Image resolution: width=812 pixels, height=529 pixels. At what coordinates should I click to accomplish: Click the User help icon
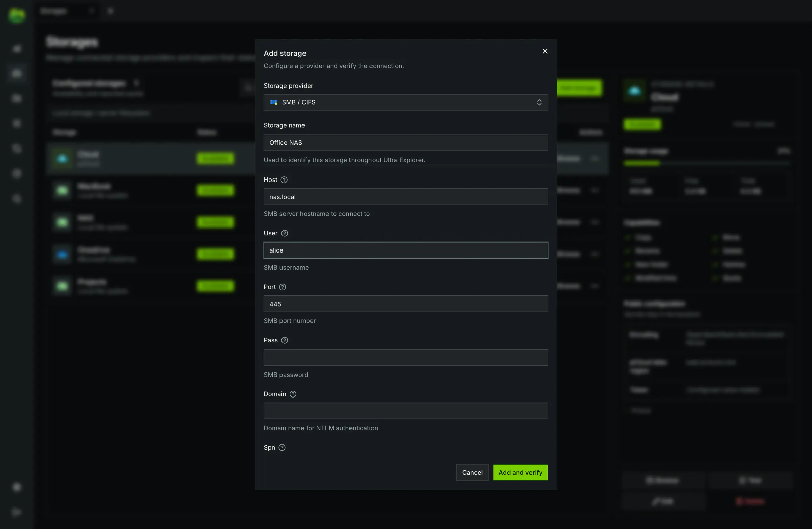pyautogui.click(x=285, y=233)
